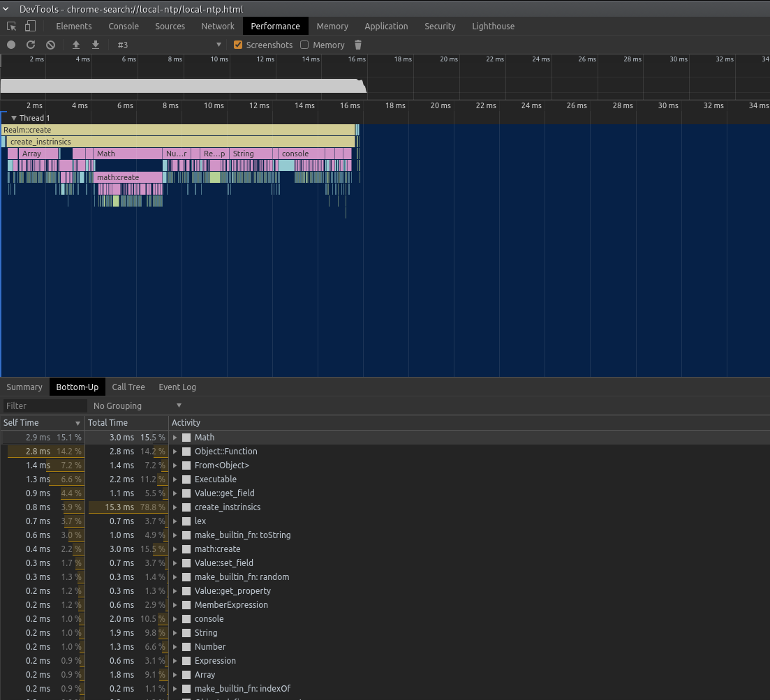This screenshot has width=770, height=700.
Task: Start recording with the record button
Action: pyautogui.click(x=11, y=45)
